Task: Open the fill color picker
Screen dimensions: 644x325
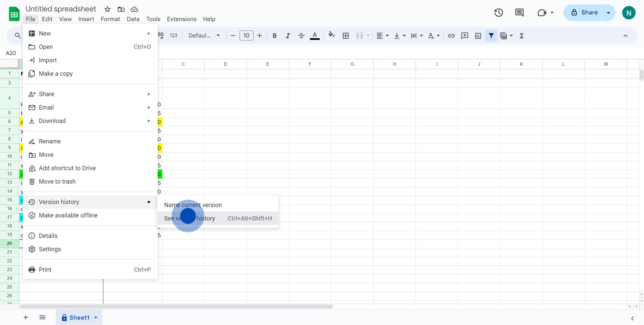Action: pyautogui.click(x=331, y=36)
